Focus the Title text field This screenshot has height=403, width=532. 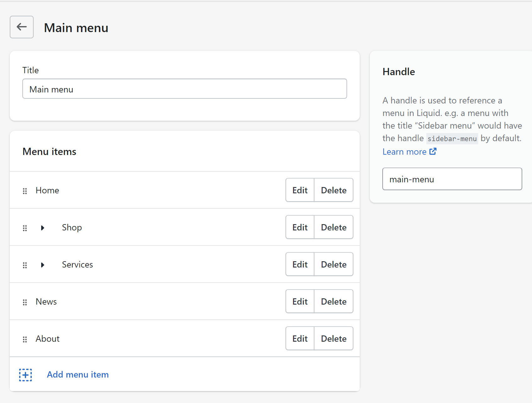185,89
